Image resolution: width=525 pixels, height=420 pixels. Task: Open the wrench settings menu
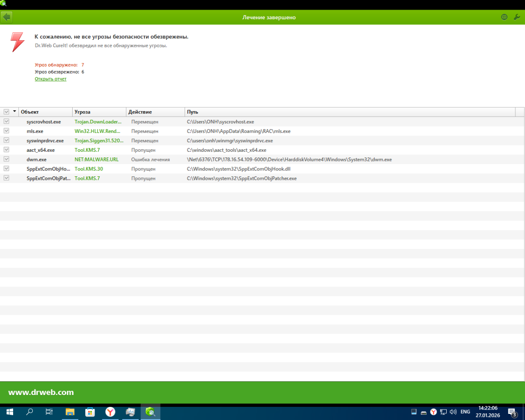pyautogui.click(x=517, y=17)
